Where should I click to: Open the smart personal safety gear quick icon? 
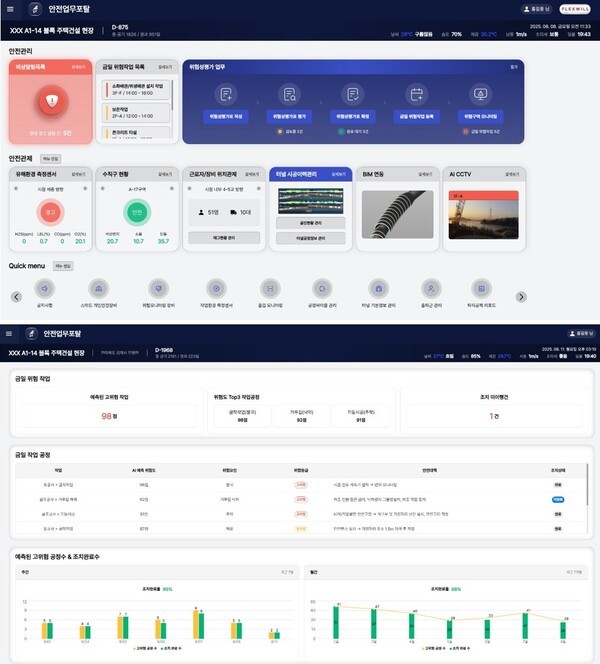[x=99, y=289]
